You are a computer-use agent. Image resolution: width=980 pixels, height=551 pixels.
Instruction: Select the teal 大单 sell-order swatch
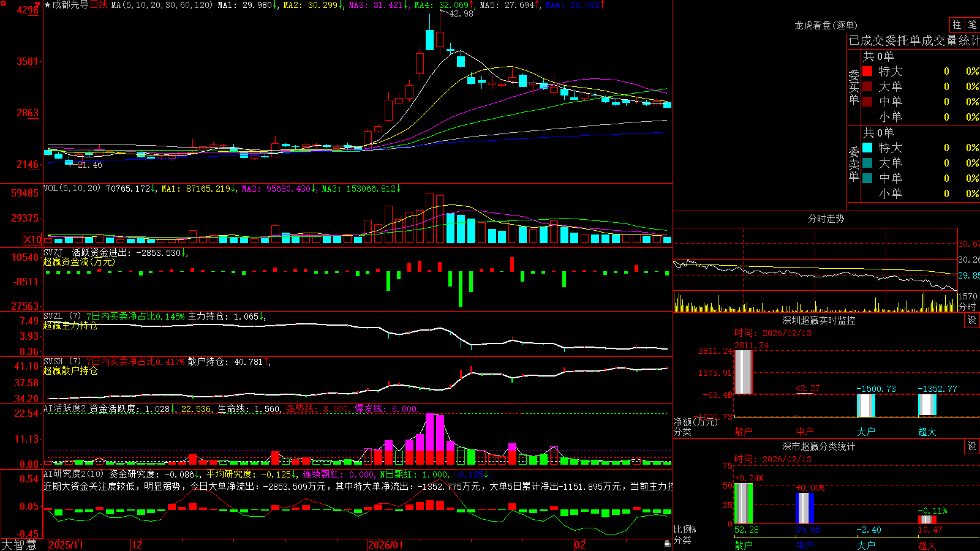[867, 163]
